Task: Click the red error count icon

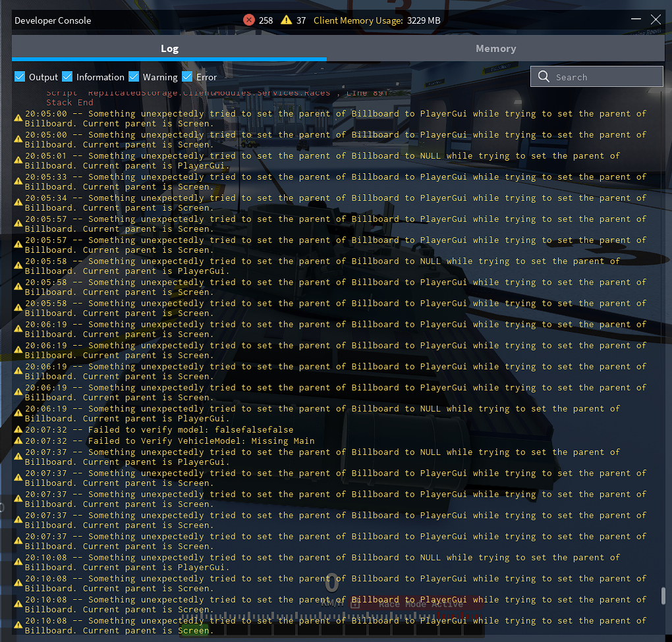Action: [x=249, y=20]
